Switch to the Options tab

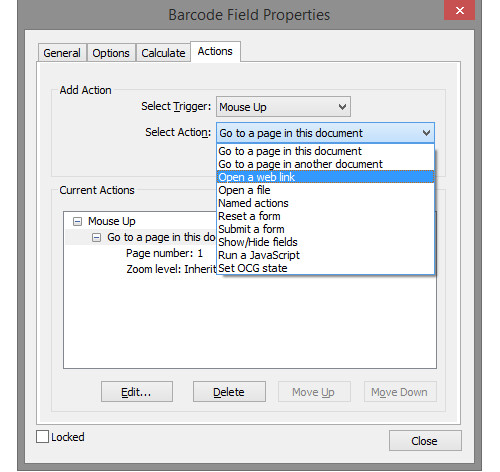click(x=111, y=53)
